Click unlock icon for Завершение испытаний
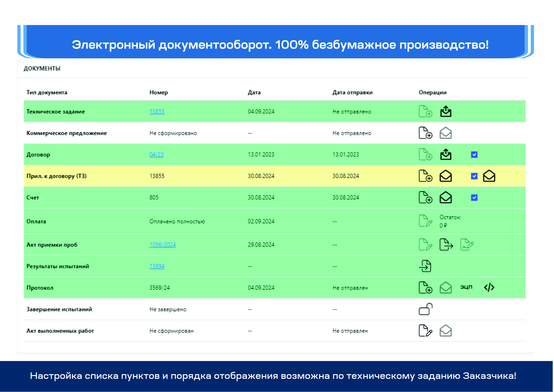This screenshot has width=554, height=392. (425, 309)
